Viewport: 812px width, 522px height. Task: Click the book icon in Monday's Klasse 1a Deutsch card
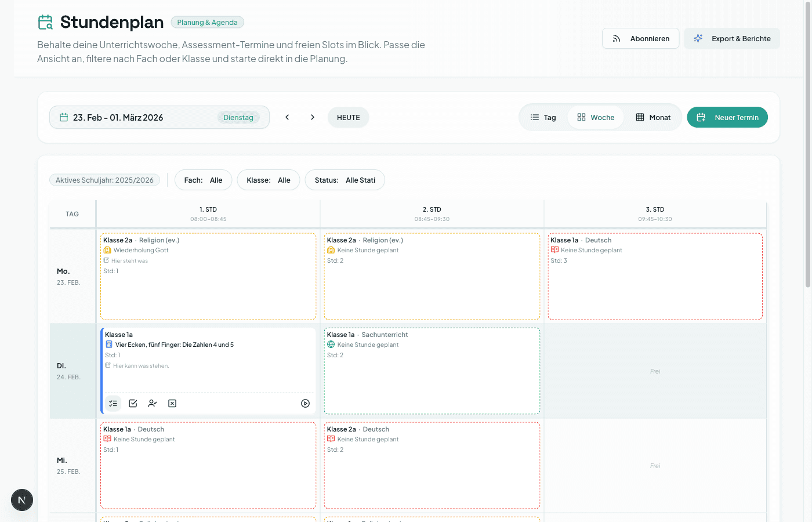554,250
